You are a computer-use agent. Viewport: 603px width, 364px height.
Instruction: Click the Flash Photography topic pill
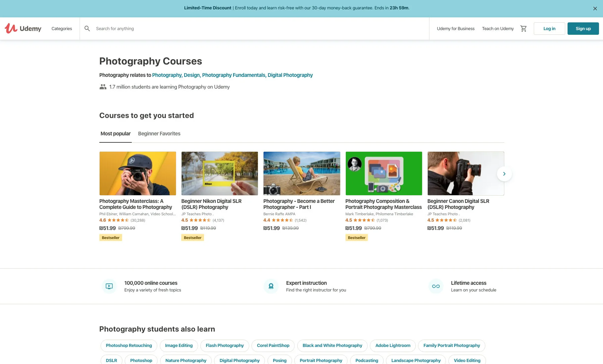(x=225, y=346)
